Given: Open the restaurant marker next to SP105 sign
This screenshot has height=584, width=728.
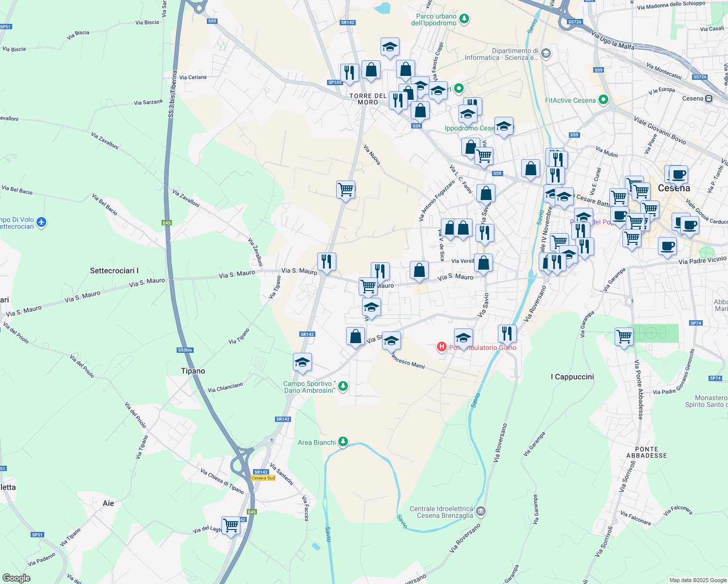Looking at the screenshot, I should click(x=349, y=73).
